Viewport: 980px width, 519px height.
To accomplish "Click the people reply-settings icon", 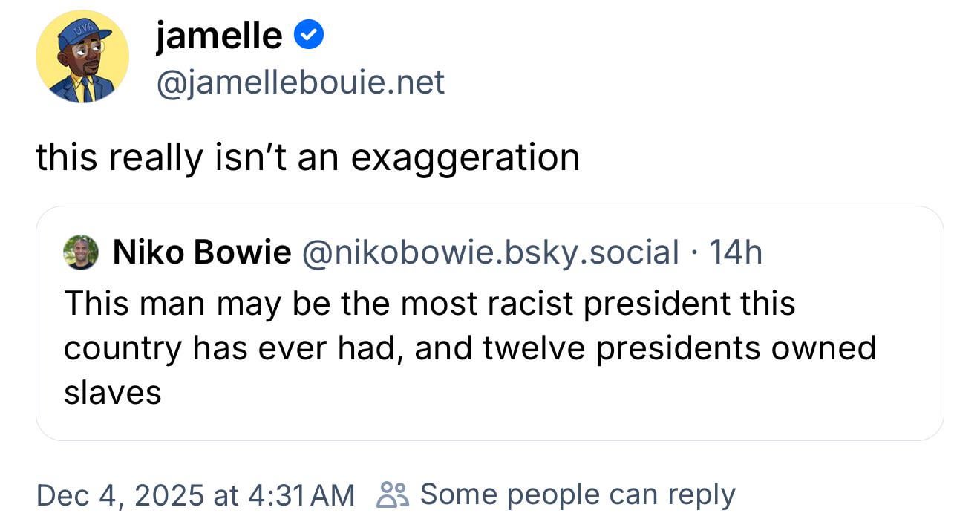I will pos(393,494).
